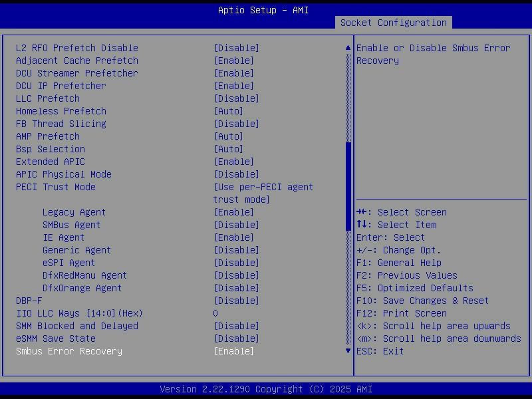Toggle eSPI Agent Disable value

pyautogui.click(x=237, y=263)
